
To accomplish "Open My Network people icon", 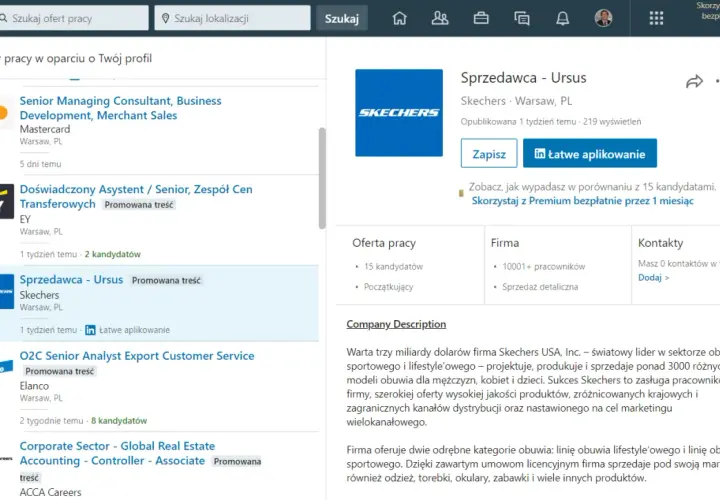I will click(440, 18).
